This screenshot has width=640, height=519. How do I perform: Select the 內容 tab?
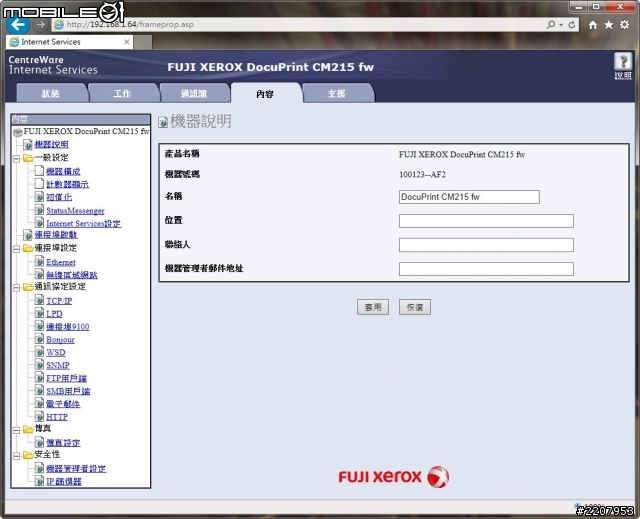pos(265,93)
